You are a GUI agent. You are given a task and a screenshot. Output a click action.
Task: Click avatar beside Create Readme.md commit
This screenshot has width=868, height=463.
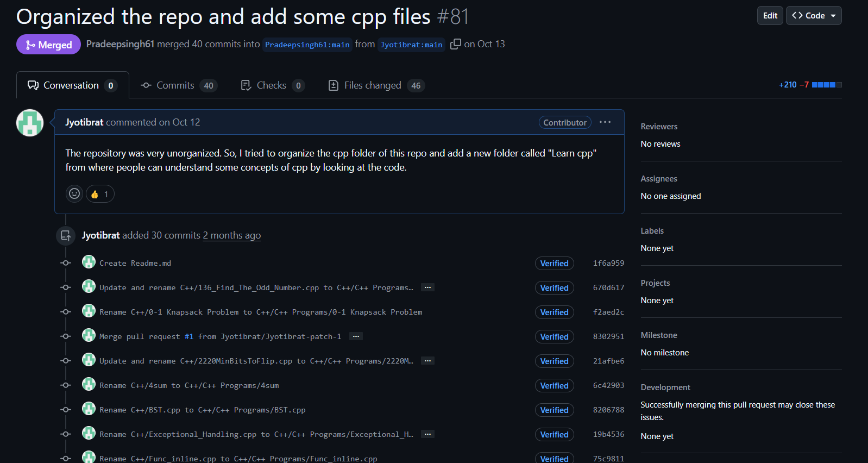[x=89, y=262]
